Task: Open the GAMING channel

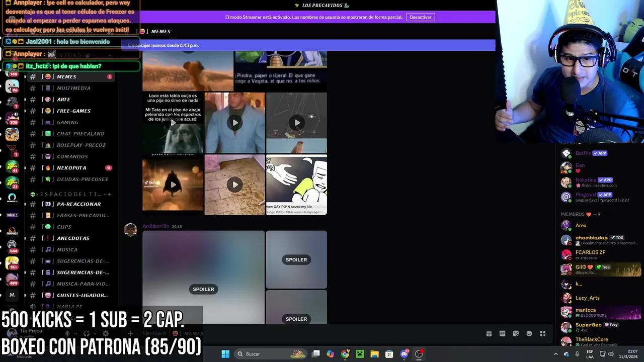Action: pos(70,122)
